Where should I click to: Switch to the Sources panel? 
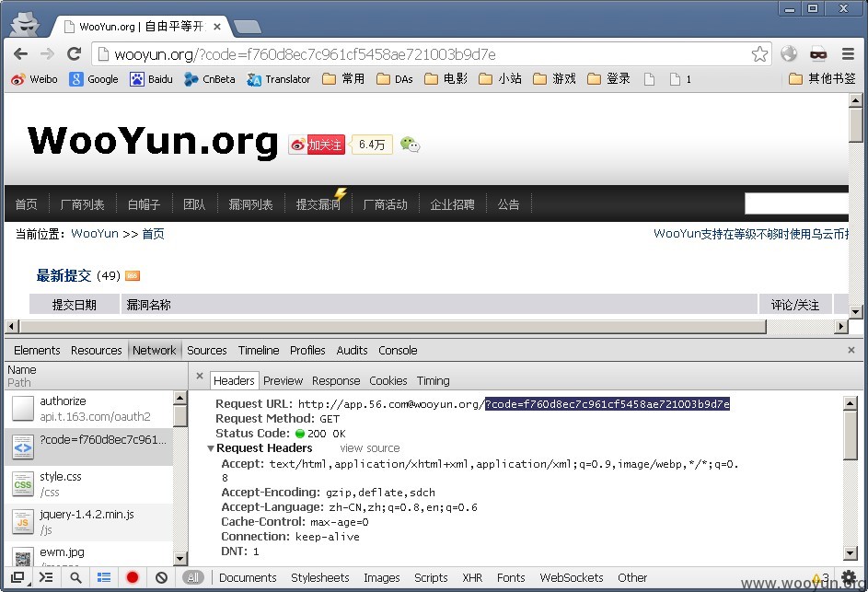pyautogui.click(x=206, y=351)
